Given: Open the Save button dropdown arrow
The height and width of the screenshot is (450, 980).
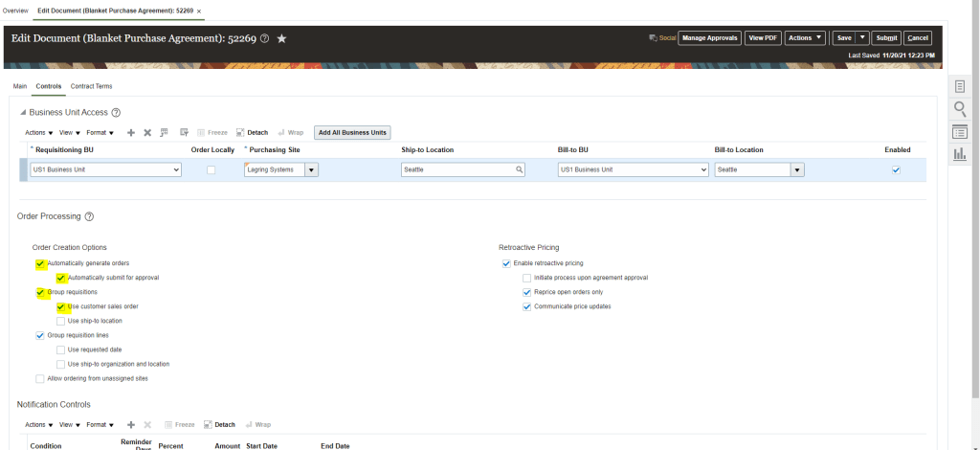Looking at the screenshot, I should coord(862,38).
